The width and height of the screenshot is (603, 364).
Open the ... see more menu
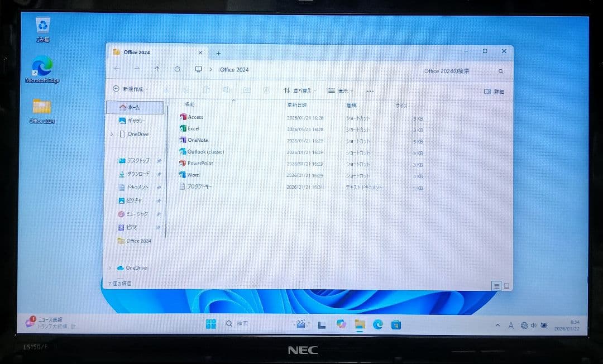tap(370, 90)
